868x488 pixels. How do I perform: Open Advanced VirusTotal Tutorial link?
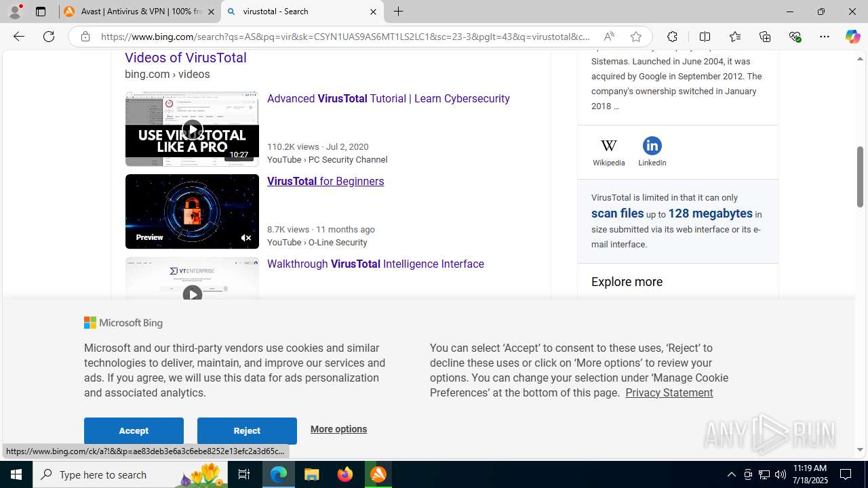[388, 98]
